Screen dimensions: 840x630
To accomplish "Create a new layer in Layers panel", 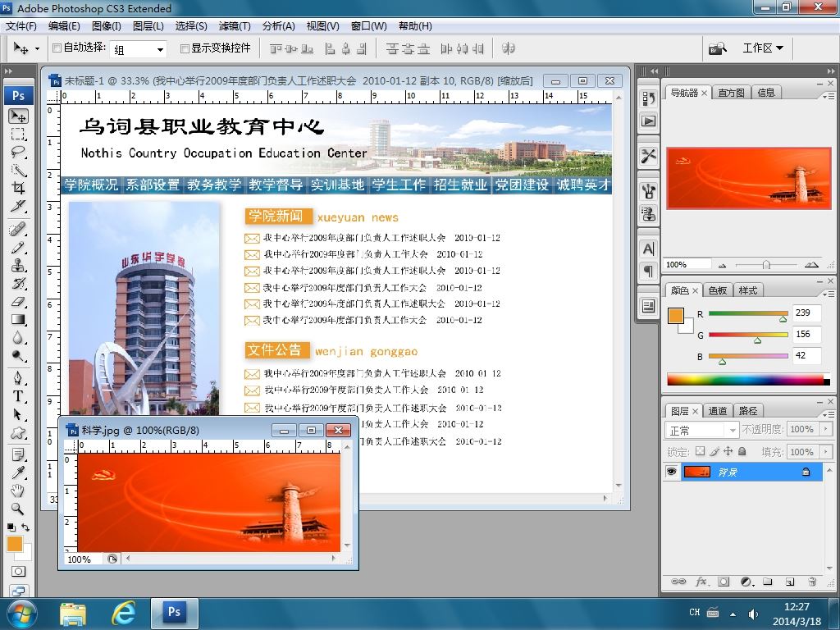I will (790, 582).
